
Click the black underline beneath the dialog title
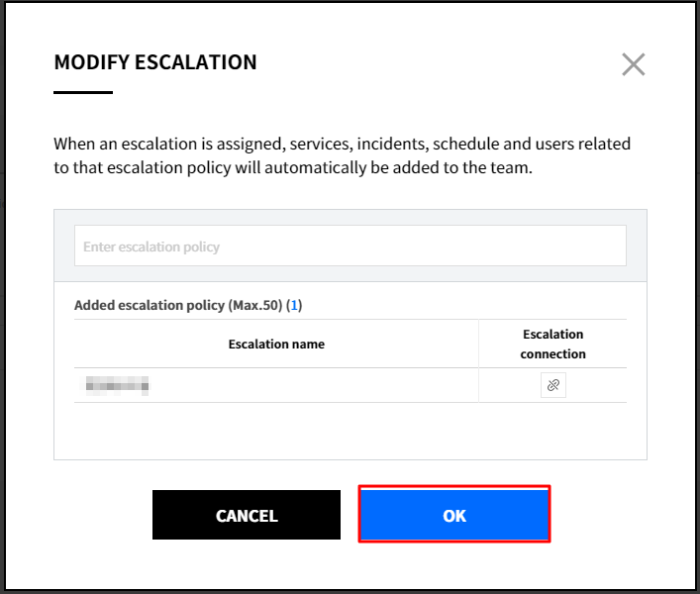click(x=83, y=92)
